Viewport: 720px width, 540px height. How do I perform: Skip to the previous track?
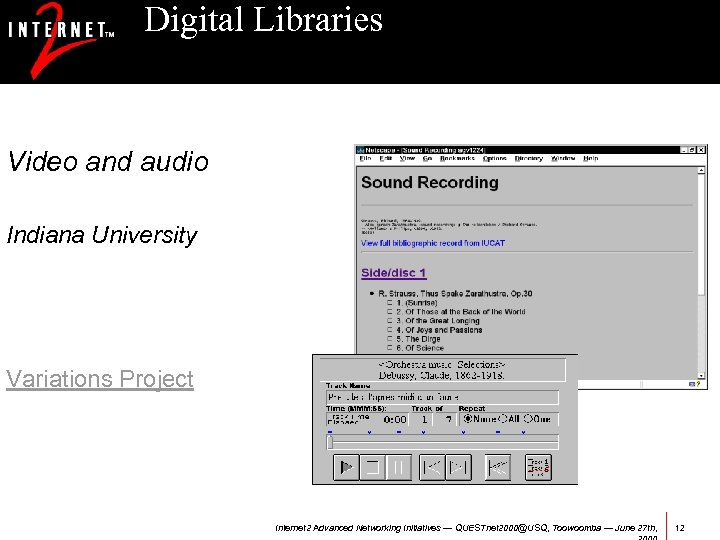click(432, 467)
